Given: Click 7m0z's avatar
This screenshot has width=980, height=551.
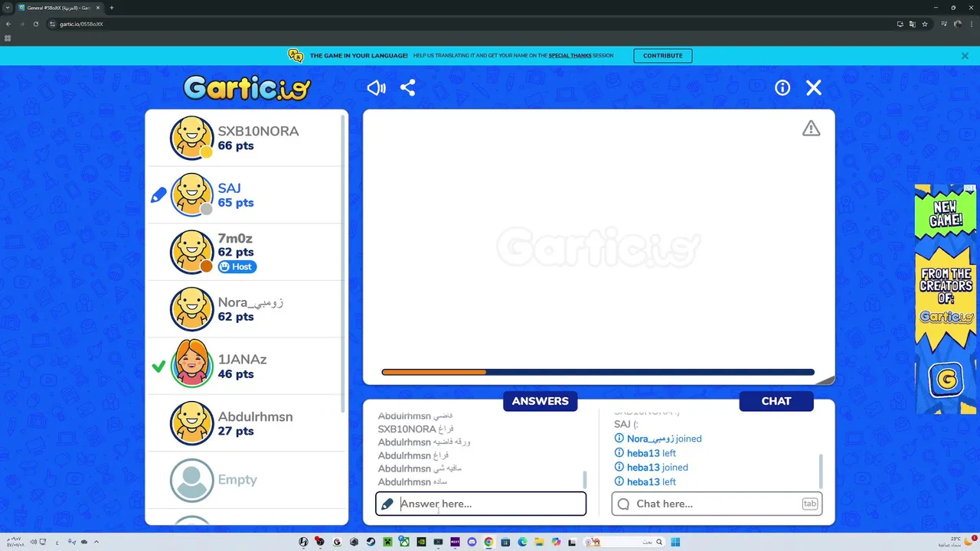Looking at the screenshot, I should (x=191, y=252).
